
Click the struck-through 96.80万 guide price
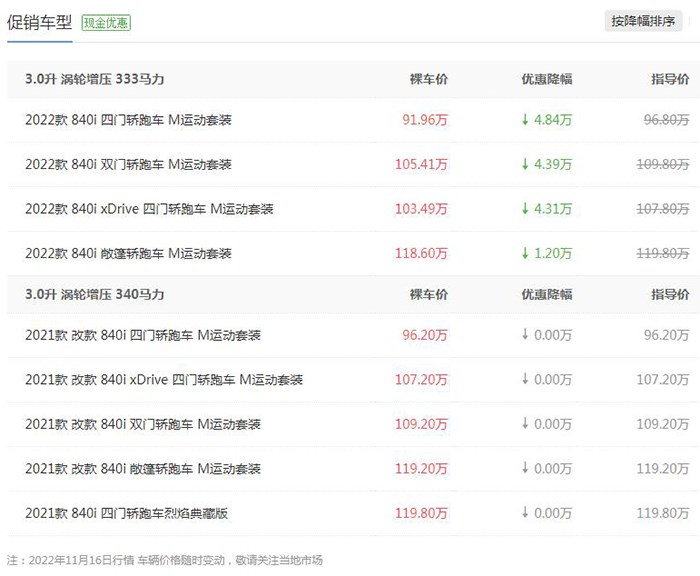[x=667, y=120]
